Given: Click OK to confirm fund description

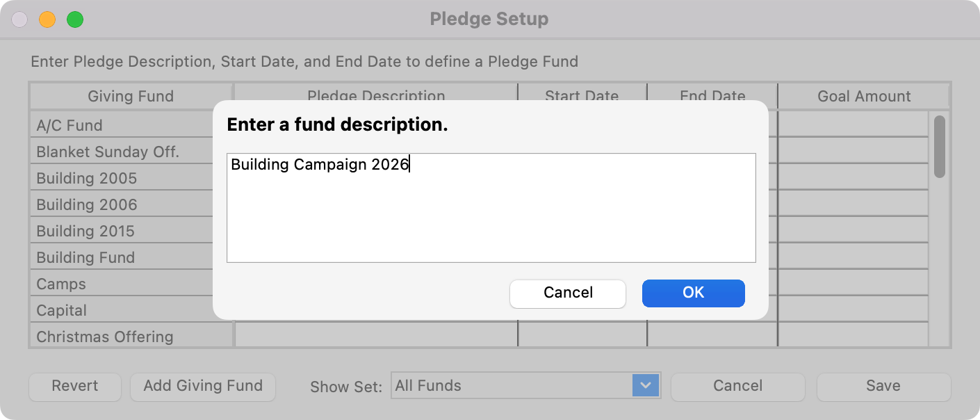Looking at the screenshot, I should (x=692, y=293).
